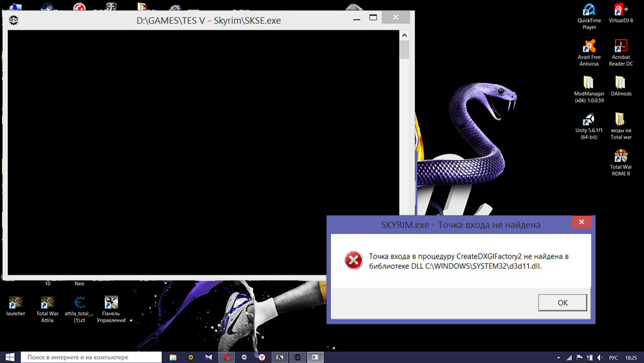644x363 pixels.
Task: Click the taskbar search box
Action: click(90, 357)
